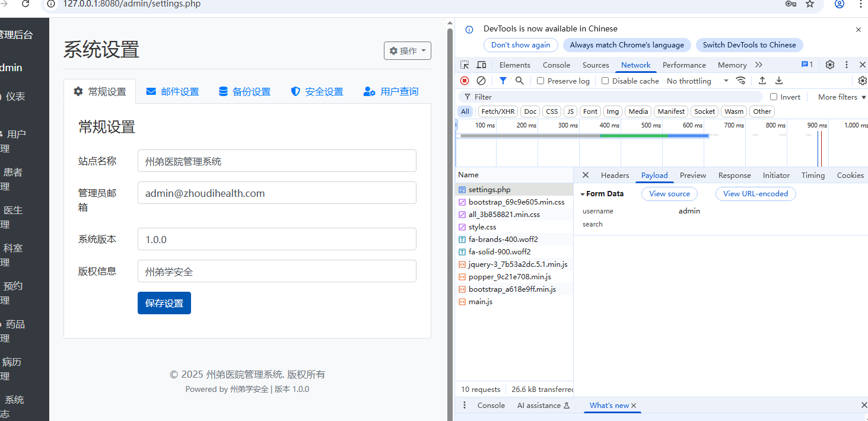Open the Preview tab of request
The height and width of the screenshot is (421, 868).
[693, 175]
